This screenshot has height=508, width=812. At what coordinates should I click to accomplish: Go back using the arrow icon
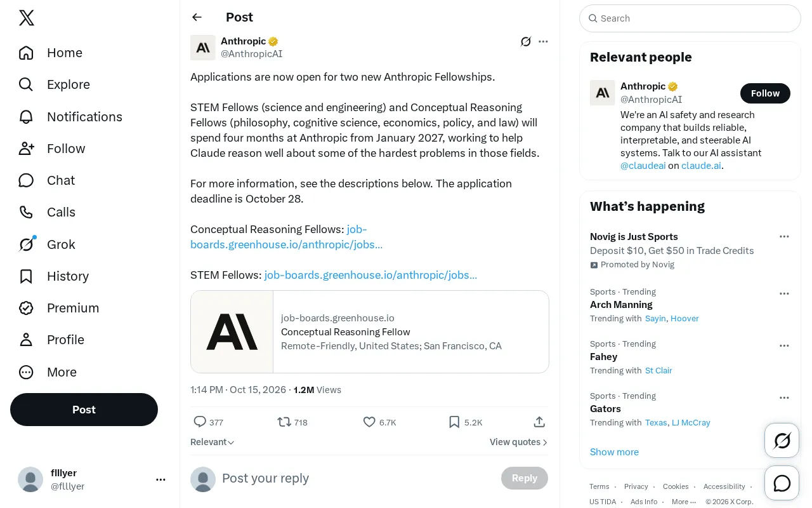pyautogui.click(x=197, y=17)
